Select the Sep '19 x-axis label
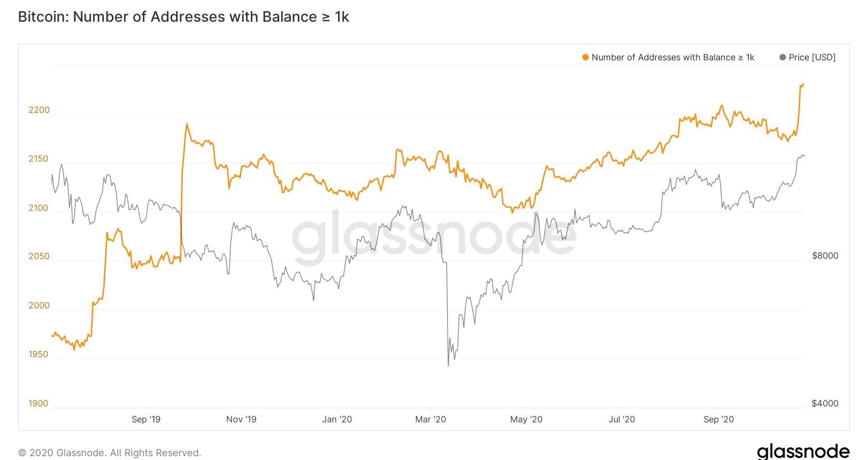This screenshot has height=460, width=868. [x=146, y=419]
